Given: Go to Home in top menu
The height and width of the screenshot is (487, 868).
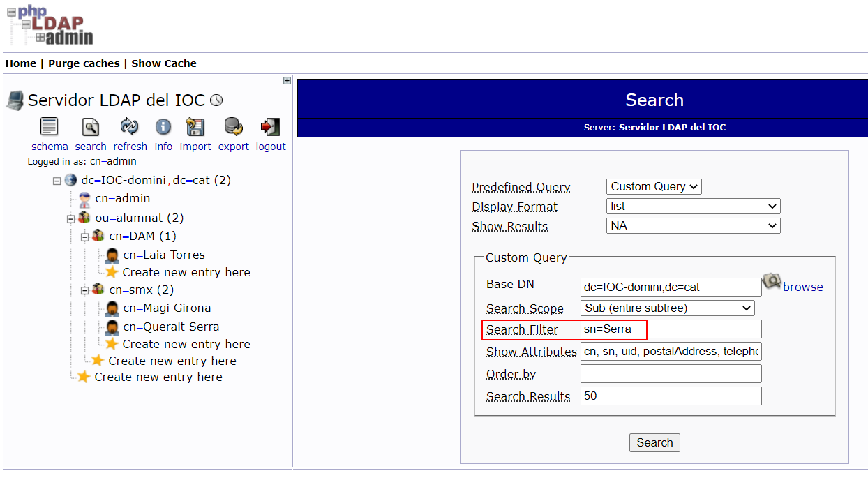Looking at the screenshot, I should click(x=21, y=63).
